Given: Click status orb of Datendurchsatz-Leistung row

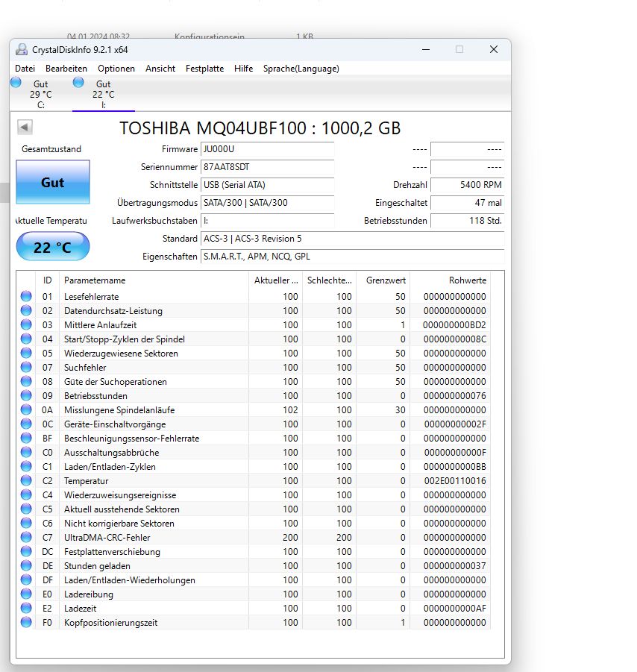Looking at the screenshot, I should coord(26,310).
